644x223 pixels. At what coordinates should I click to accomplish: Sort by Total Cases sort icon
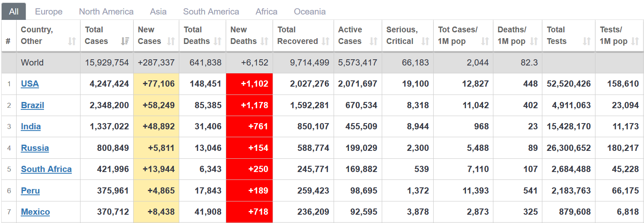[x=125, y=41]
